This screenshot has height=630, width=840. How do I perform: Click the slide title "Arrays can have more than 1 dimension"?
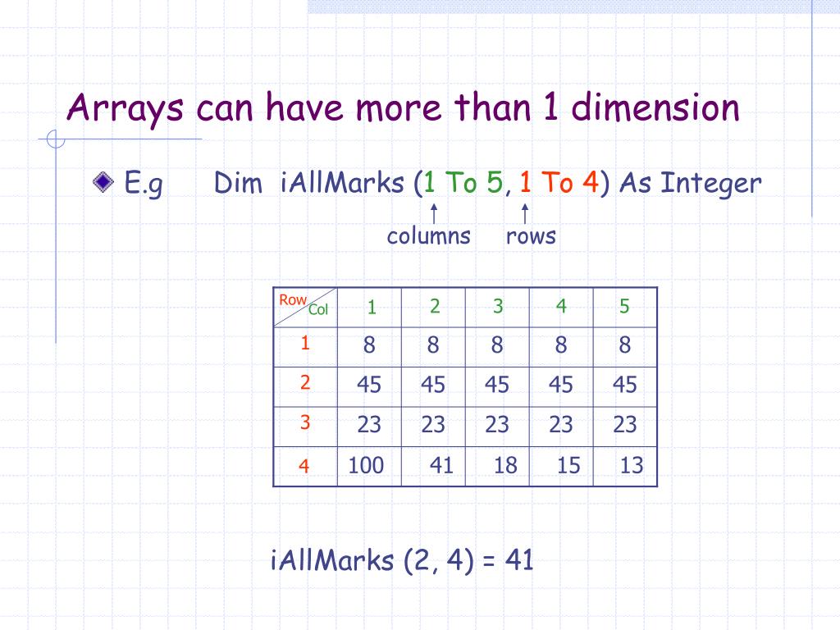point(403,109)
